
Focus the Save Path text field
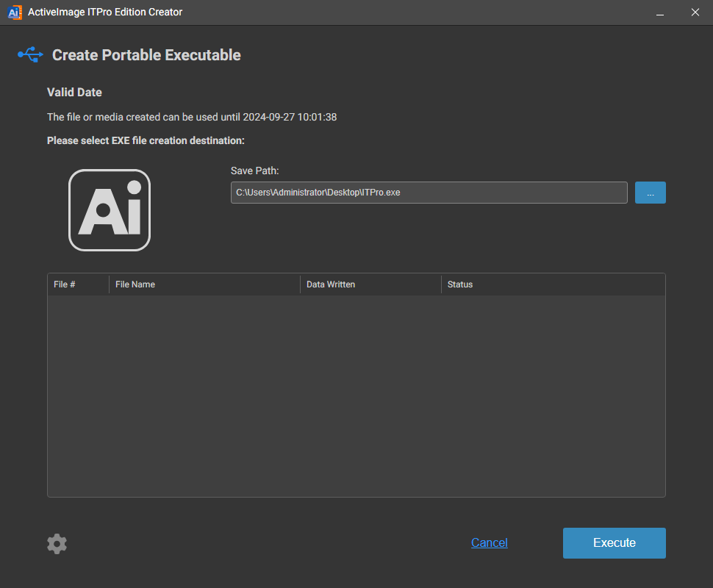tap(429, 193)
